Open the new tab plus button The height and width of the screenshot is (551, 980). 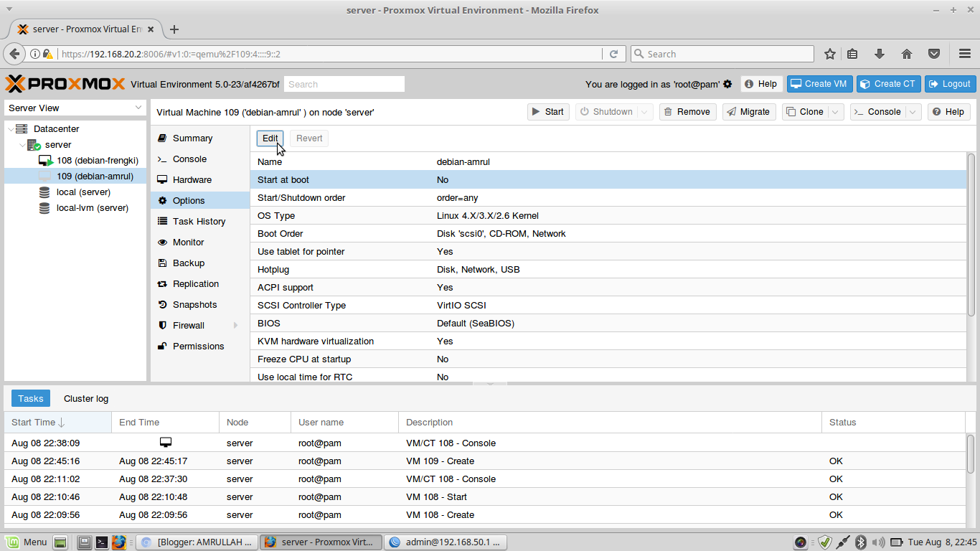click(174, 29)
